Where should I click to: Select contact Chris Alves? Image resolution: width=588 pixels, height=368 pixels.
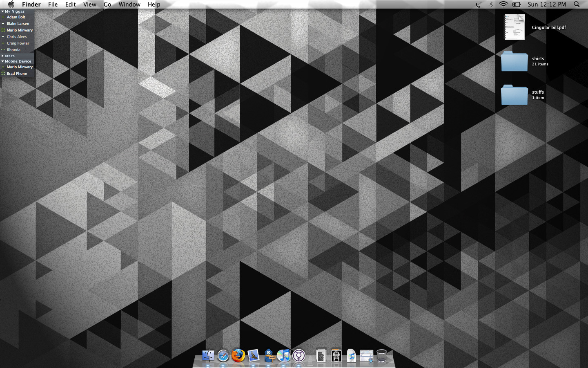[17, 37]
